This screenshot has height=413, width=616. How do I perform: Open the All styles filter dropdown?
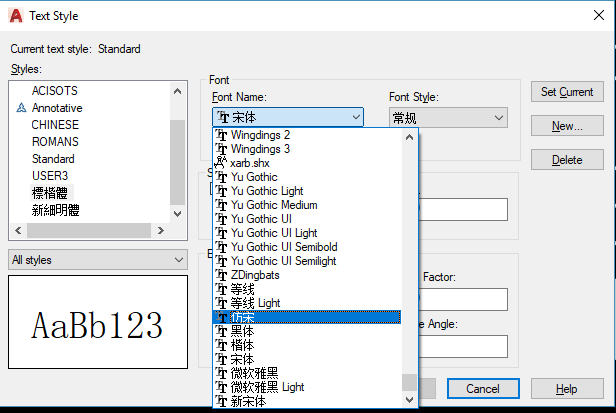point(98,260)
